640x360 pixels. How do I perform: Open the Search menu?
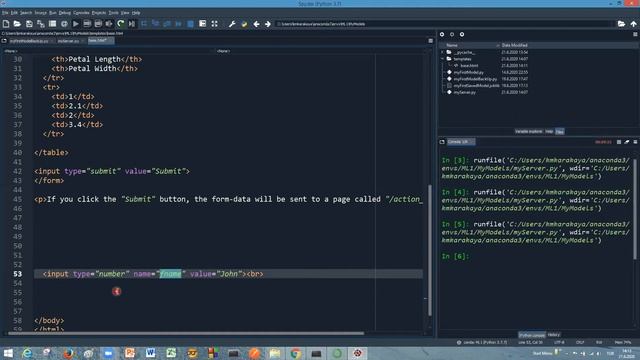(x=26, y=13)
